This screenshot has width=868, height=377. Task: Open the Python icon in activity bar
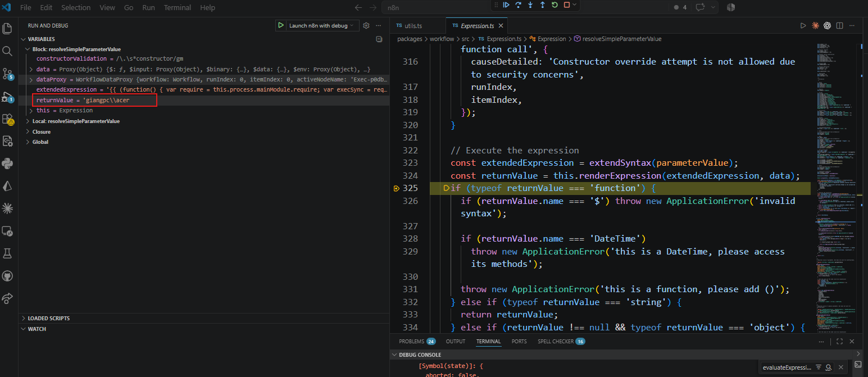pyautogui.click(x=7, y=163)
